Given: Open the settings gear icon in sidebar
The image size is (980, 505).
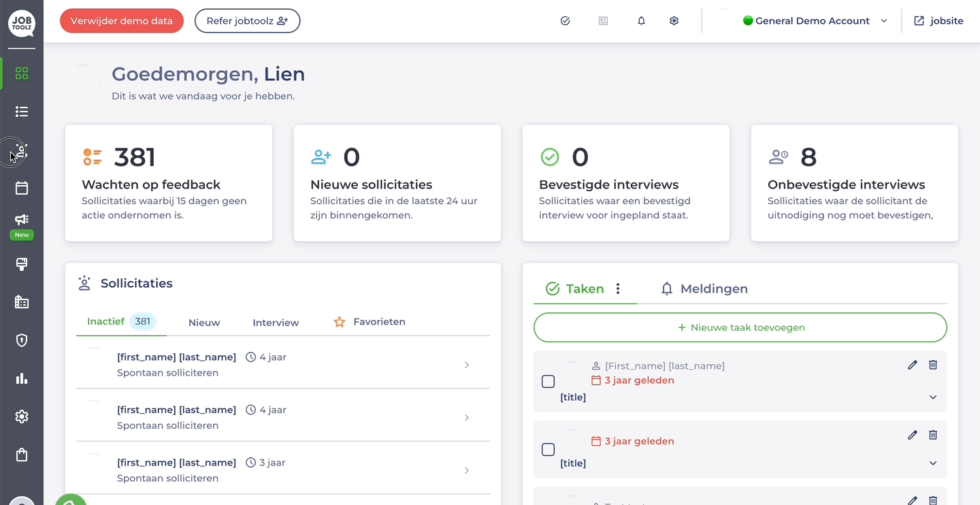Looking at the screenshot, I should 22,417.
